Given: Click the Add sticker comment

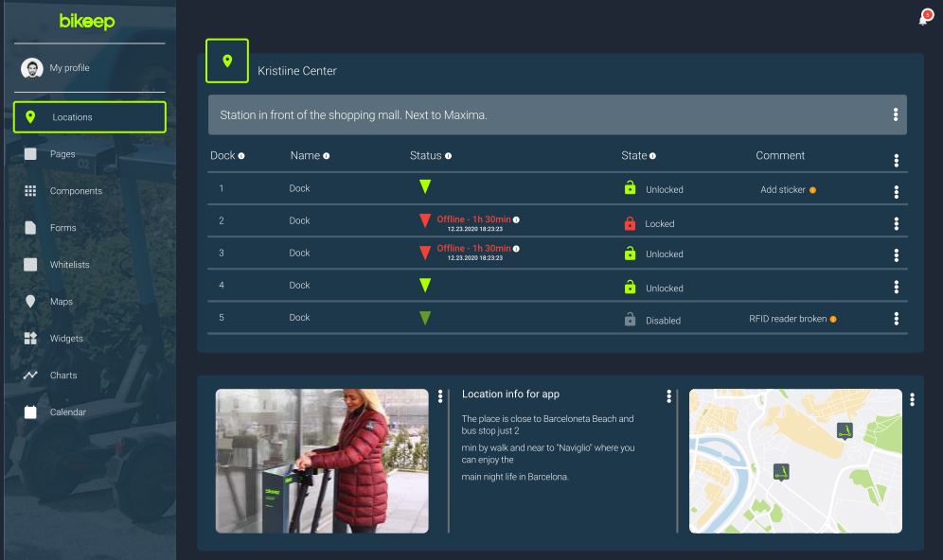Looking at the screenshot, I should coord(782,190).
